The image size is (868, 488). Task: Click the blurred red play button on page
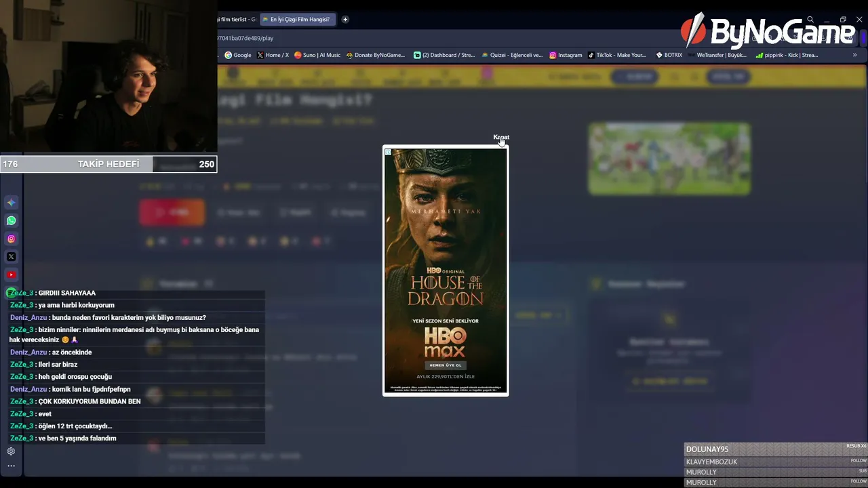[172, 212]
